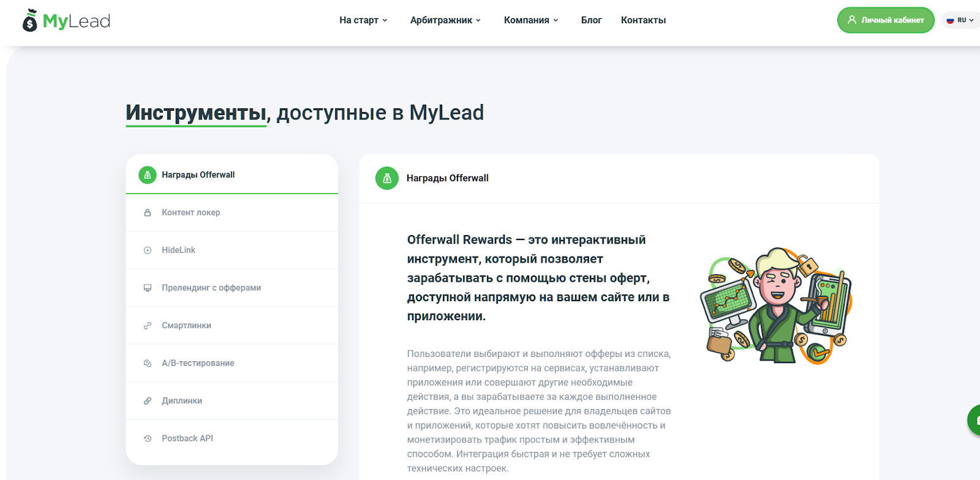The height and width of the screenshot is (480, 980).
Task: Click the play icon beside HideLink
Action: tap(147, 250)
